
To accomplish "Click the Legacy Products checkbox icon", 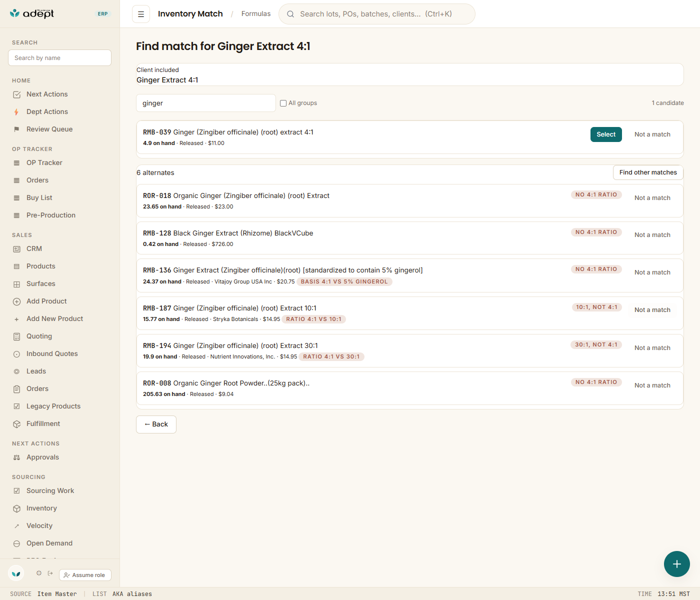I will (x=16, y=406).
